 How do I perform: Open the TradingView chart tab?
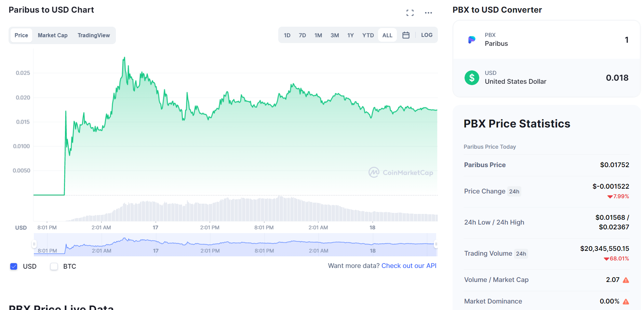click(x=94, y=35)
